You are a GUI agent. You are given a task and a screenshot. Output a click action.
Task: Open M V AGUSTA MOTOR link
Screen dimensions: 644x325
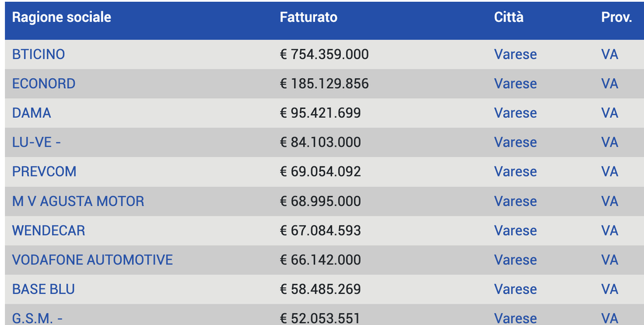click(78, 202)
